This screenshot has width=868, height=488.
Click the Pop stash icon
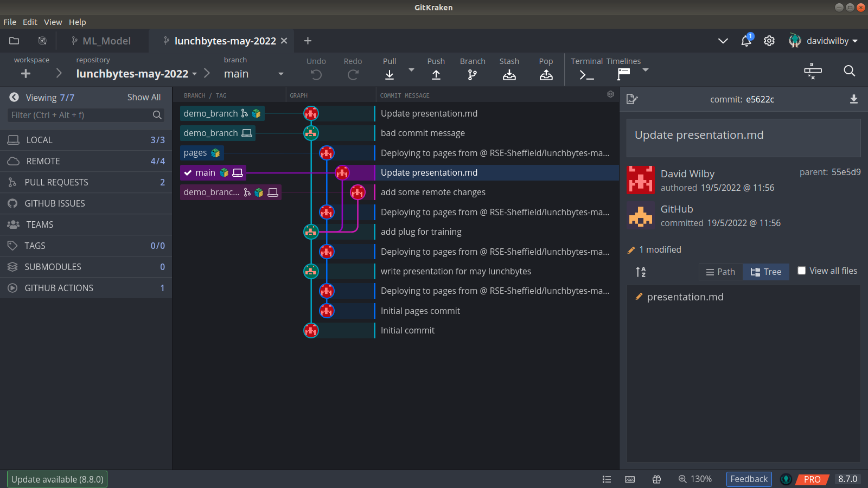coord(546,75)
